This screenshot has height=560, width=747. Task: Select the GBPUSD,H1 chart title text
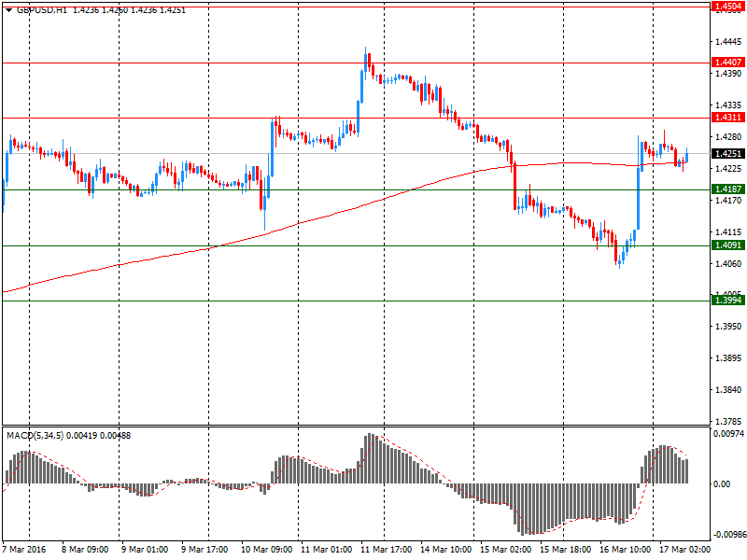(x=42, y=10)
